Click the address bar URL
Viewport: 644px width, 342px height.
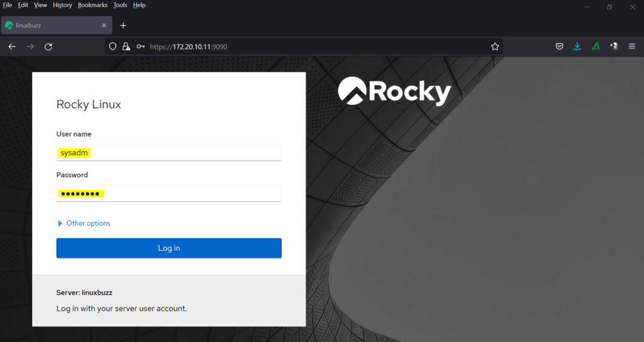click(189, 47)
